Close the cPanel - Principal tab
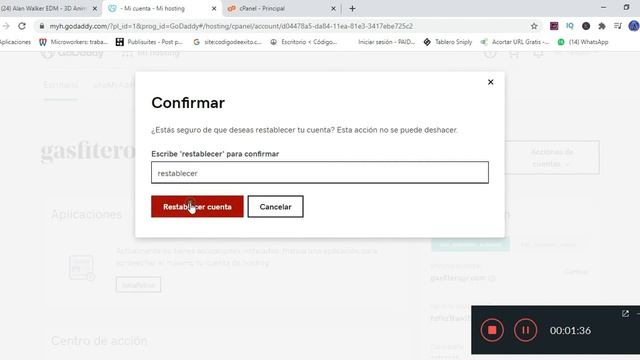Screen dimensions: 640x360 click(333, 8)
